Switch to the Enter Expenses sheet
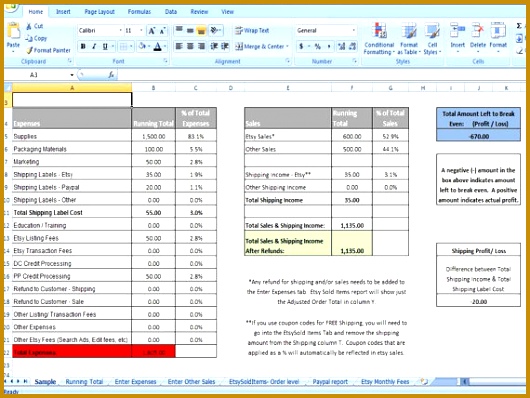Viewport: 530px width, 398px height. [135, 381]
